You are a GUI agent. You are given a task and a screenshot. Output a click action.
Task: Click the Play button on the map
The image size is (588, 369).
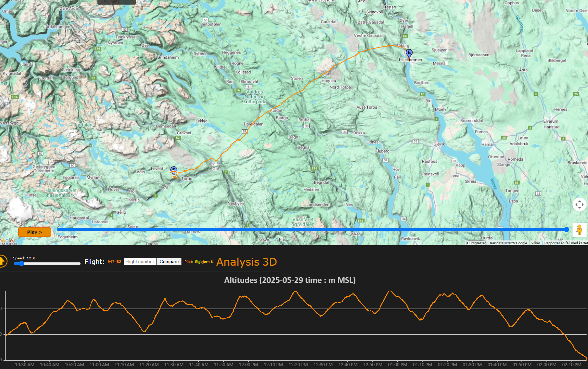coord(34,232)
